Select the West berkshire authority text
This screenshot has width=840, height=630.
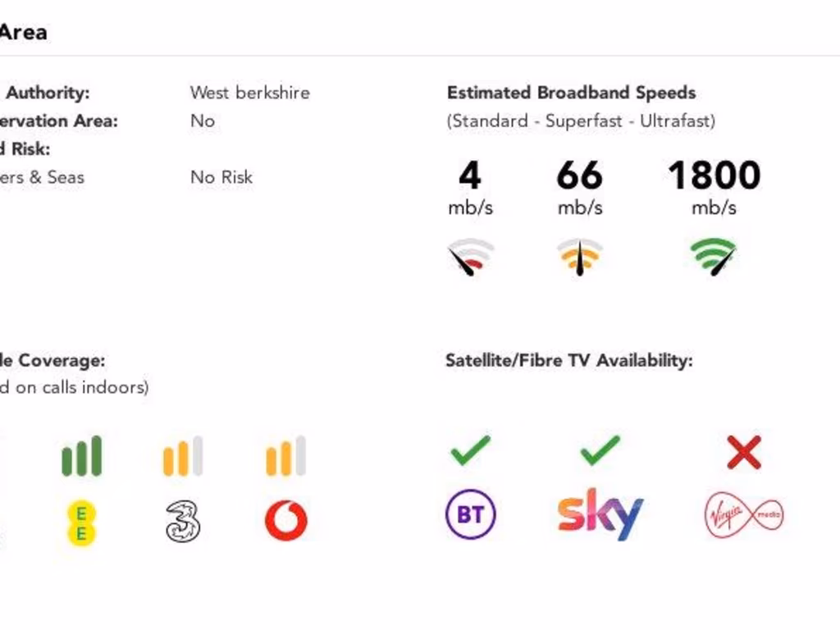[250, 93]
